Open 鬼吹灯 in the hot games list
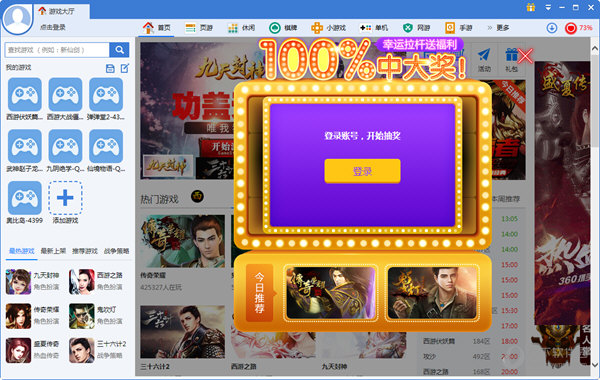 pyautogui.click(x=96, y=316)
